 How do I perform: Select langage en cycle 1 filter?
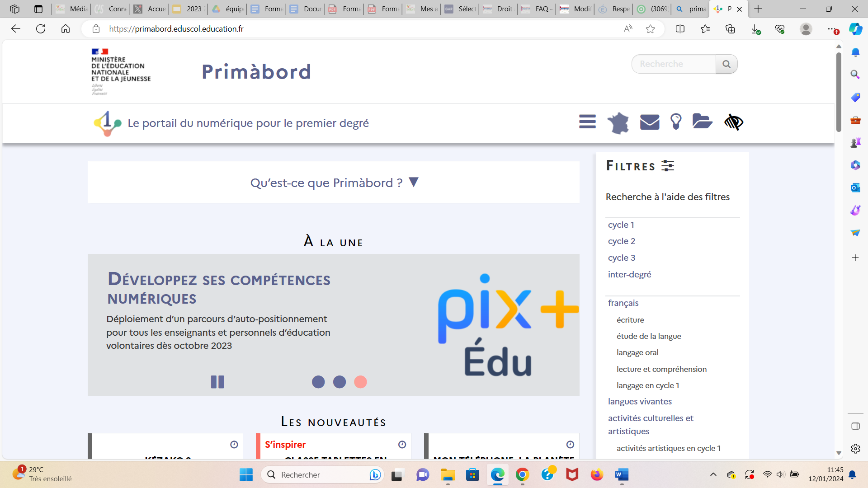(x=648, y=385)
